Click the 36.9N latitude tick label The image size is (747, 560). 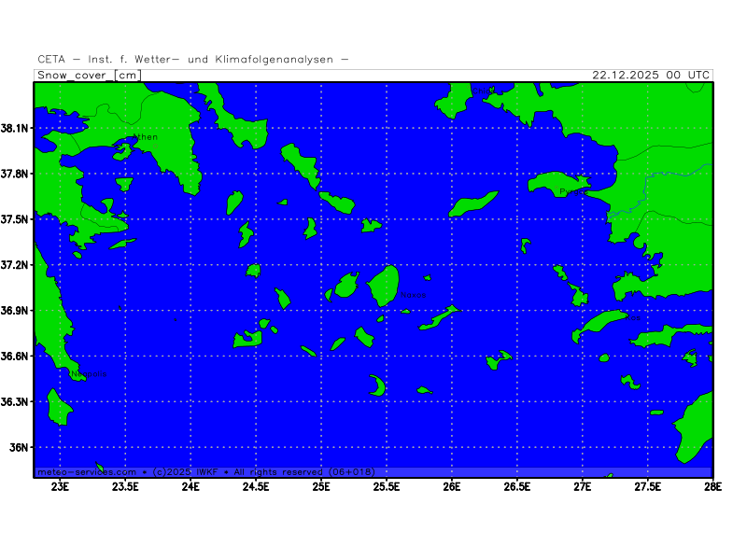point(16,311)
